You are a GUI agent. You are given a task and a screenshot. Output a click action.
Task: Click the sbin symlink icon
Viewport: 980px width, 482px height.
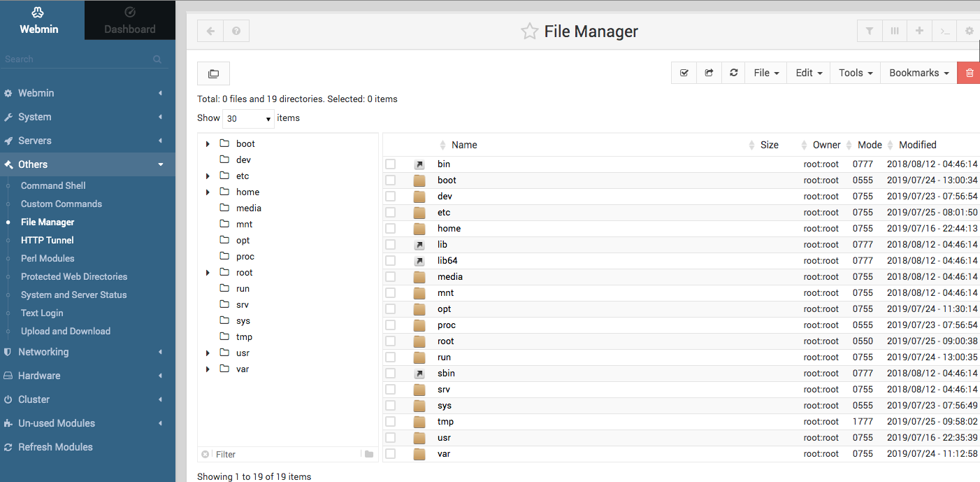click(x=419, y=374)
